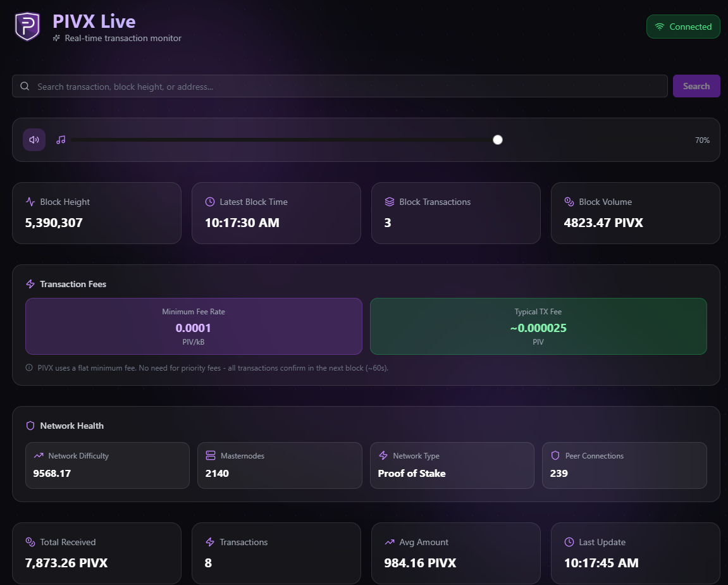Viewport: 728px width, 585px height.
Task: Click the Block Transactions layers icon
Action: pyautogui.click(x=390, y=202)
